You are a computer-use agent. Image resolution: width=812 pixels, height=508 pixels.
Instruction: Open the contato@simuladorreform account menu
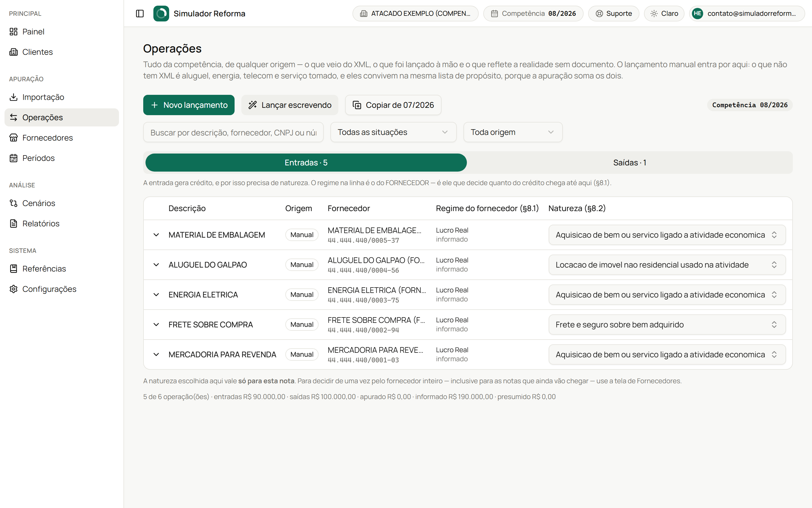pos(747,14)
